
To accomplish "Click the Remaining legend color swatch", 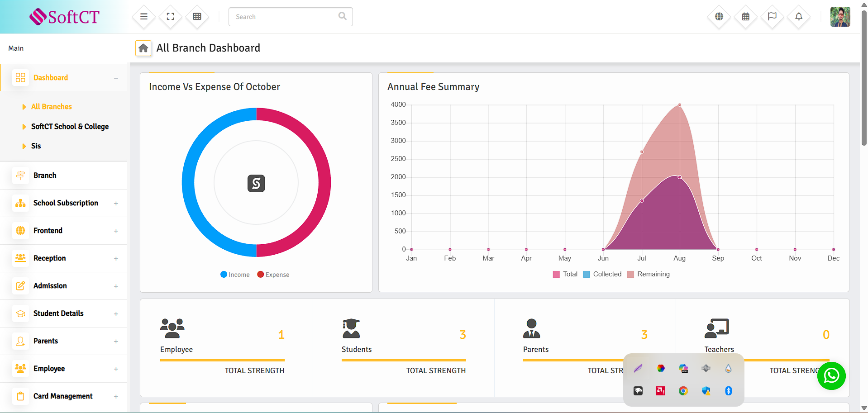I will pos(630,274).
